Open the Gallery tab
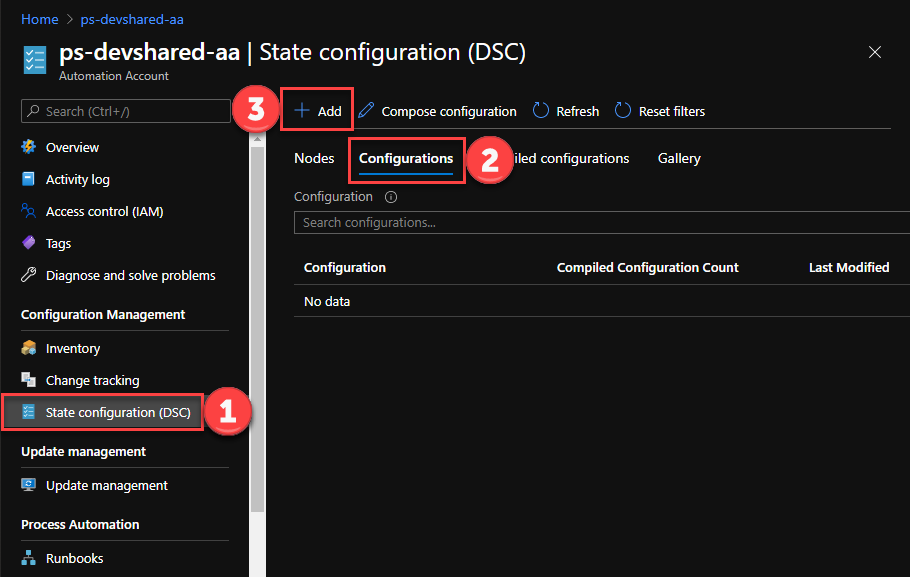 (679, 158)
